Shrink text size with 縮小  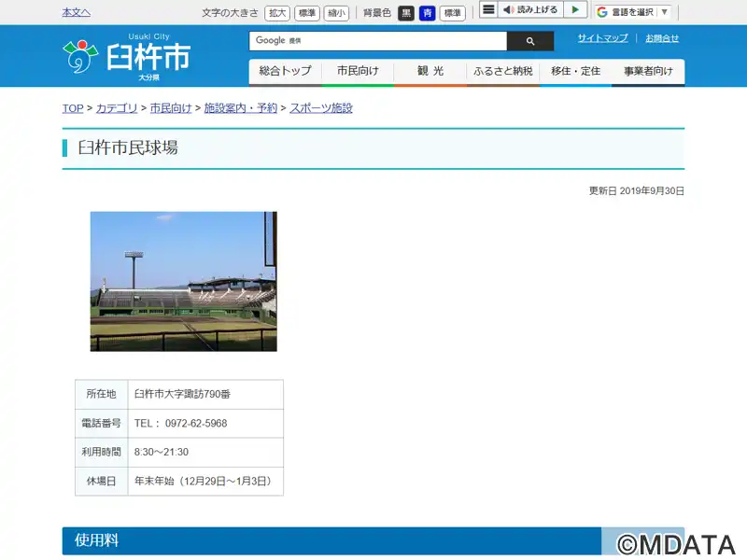coord(336,13)
